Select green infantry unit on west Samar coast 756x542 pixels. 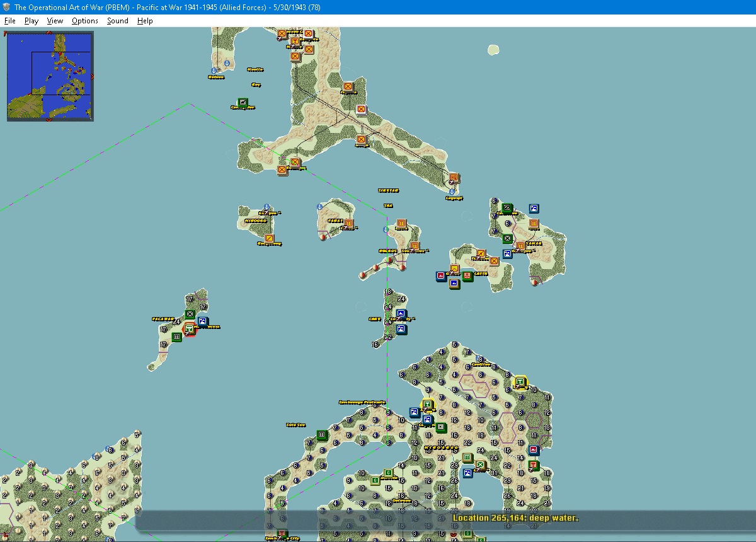click(x=507, y=239)
